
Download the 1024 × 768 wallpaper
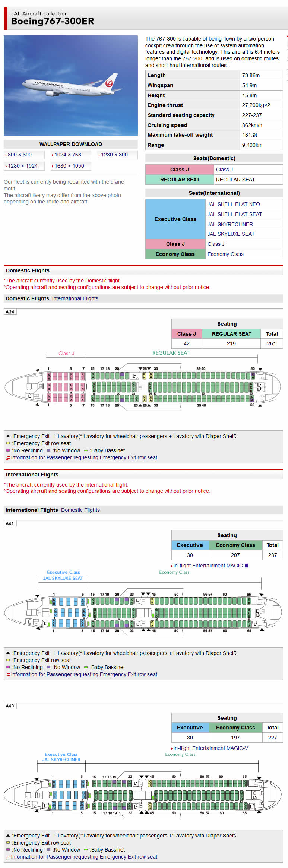pos(67,155)
